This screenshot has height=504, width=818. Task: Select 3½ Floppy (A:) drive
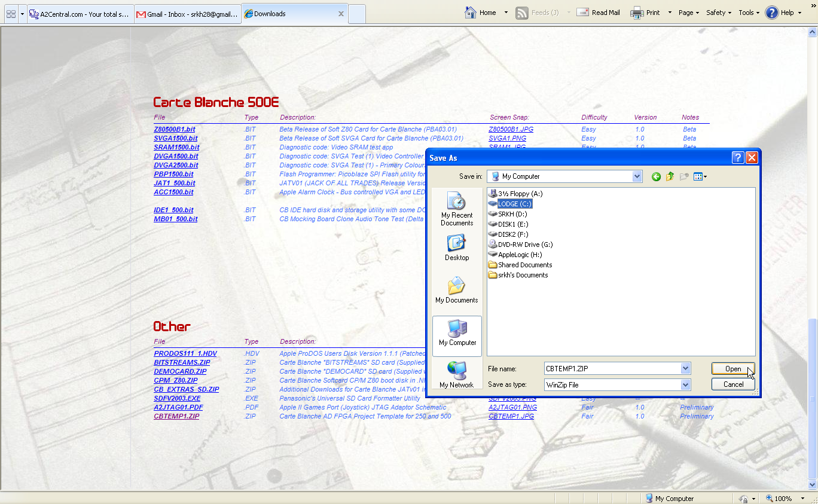click(515, 194)
